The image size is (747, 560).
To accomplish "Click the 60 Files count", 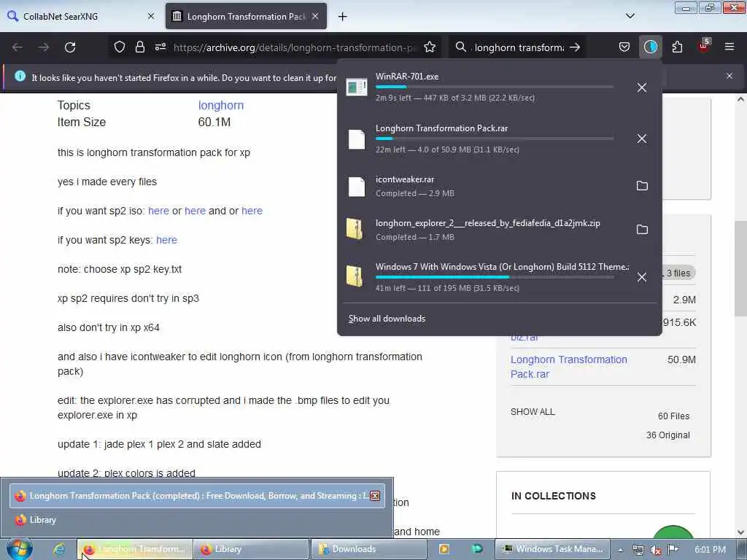I will tap(673, 416).
